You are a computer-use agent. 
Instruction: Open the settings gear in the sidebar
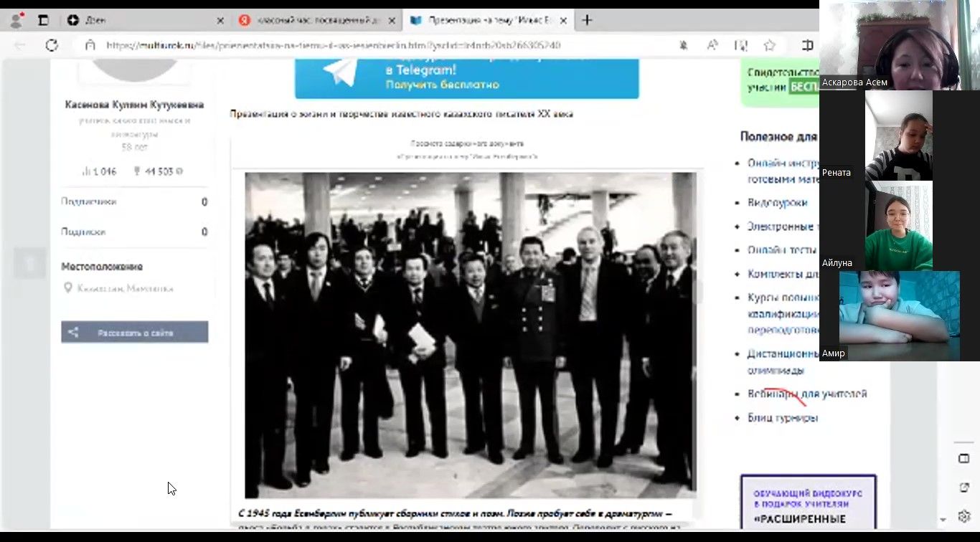click(x=963, y=516)
